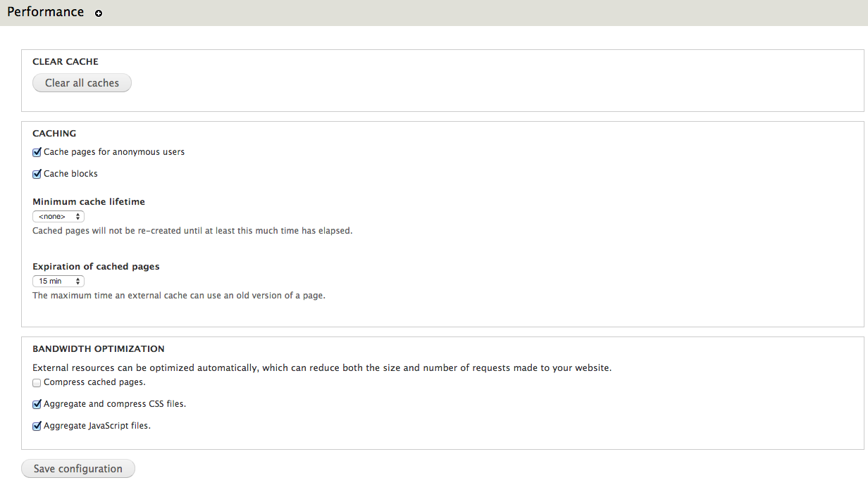Image resolution: width=868 pixels, height=485 pixels.
Task: Click the 'External resources can be optimized' text
Action: point(322,368)
